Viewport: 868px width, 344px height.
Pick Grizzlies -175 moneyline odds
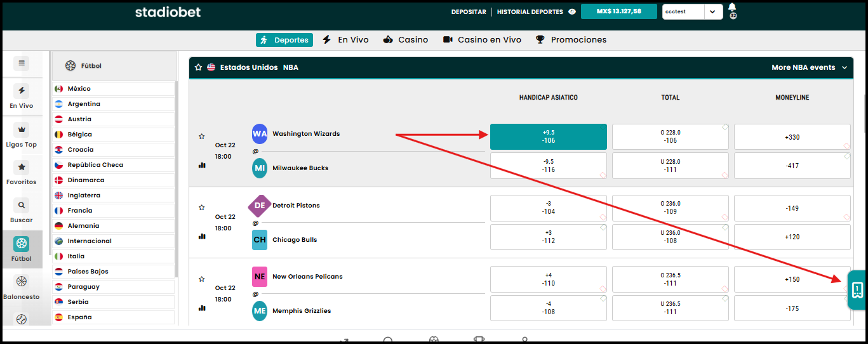[x=792, y=308]
